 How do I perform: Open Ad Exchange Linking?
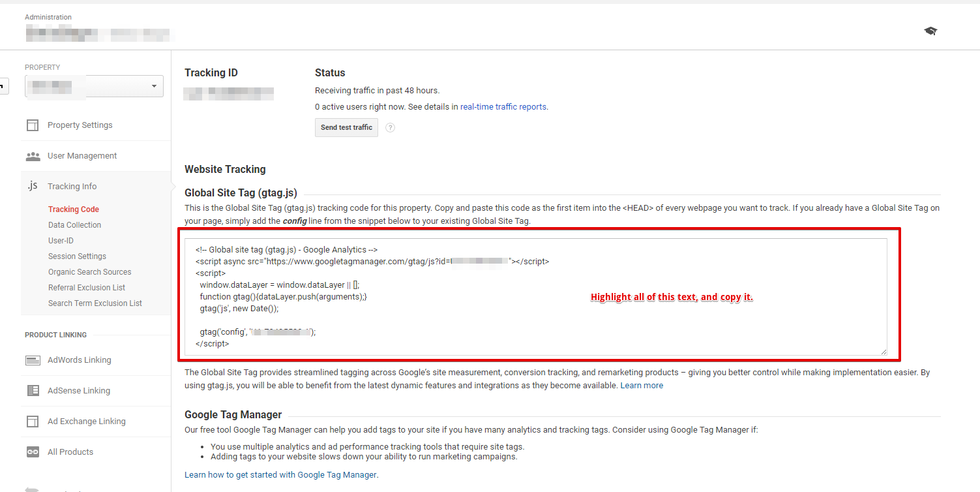click(86, 422)
